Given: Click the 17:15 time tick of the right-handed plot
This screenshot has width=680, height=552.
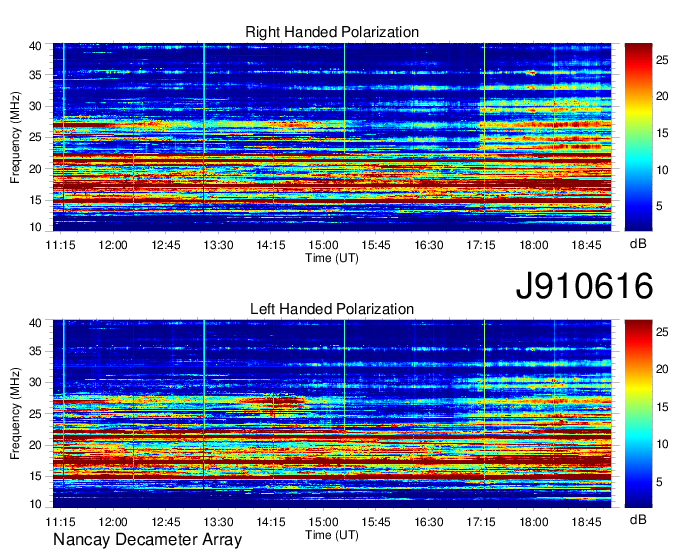Looking at the screenshot, I should (481, 245).
